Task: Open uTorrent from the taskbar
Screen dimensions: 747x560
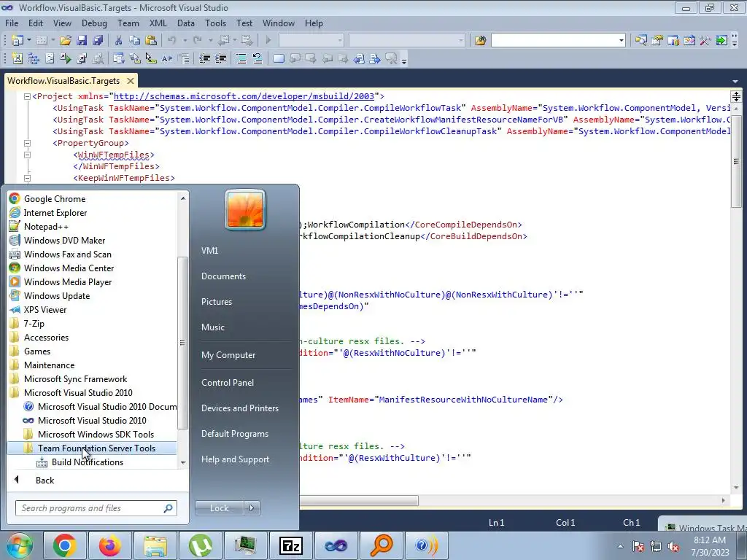Action: coord(200,545)
